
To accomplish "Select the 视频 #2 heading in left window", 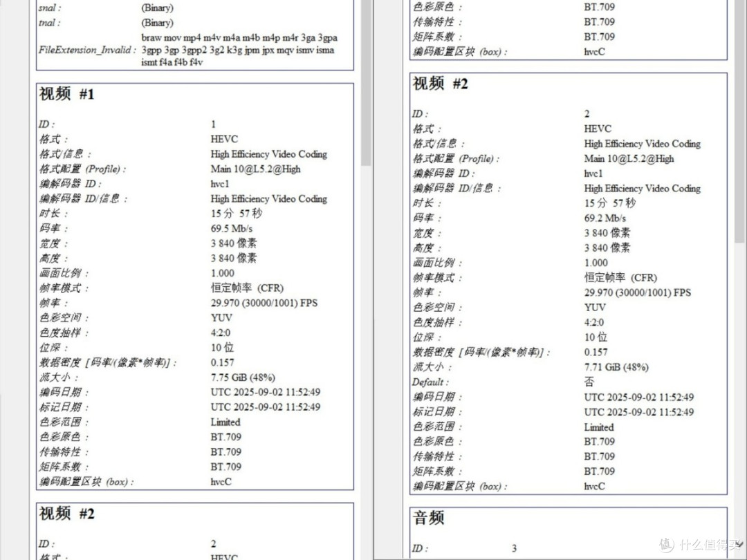I will [66, 514].
